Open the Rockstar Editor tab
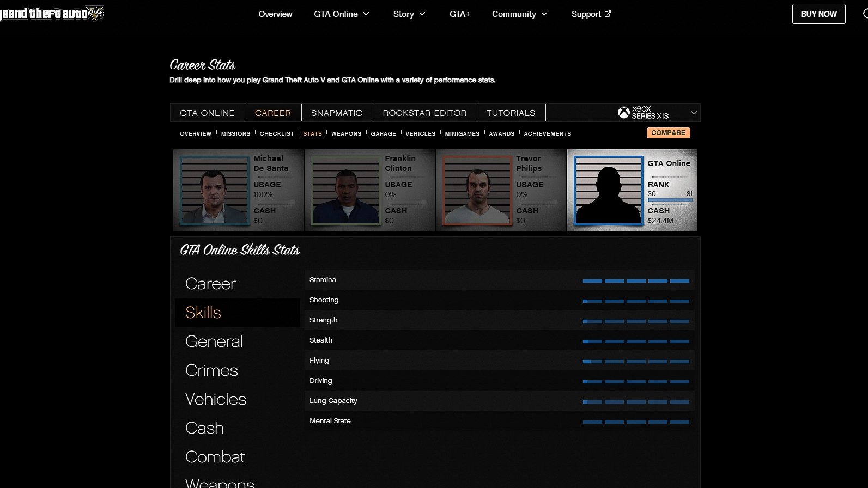 (x=424, y=113)
